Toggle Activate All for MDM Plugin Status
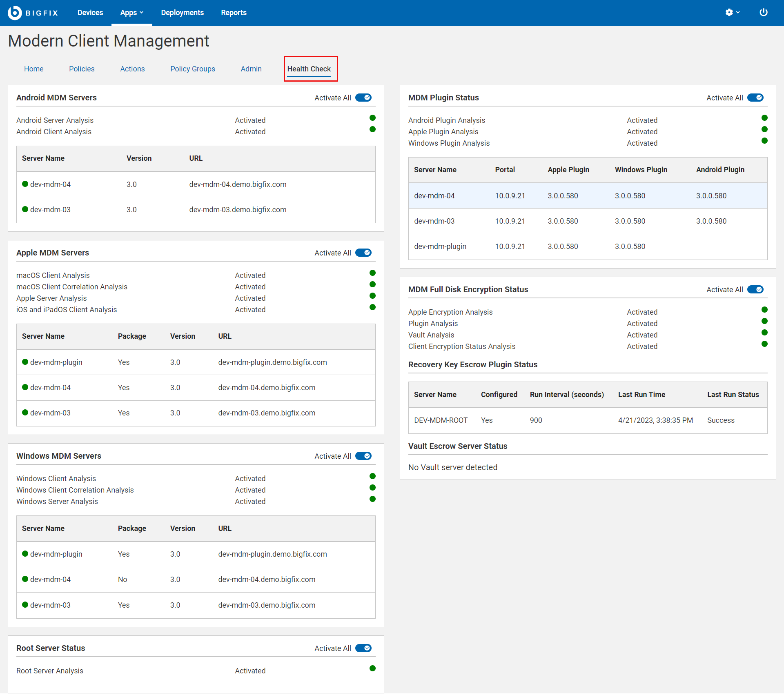 [755, 98]
